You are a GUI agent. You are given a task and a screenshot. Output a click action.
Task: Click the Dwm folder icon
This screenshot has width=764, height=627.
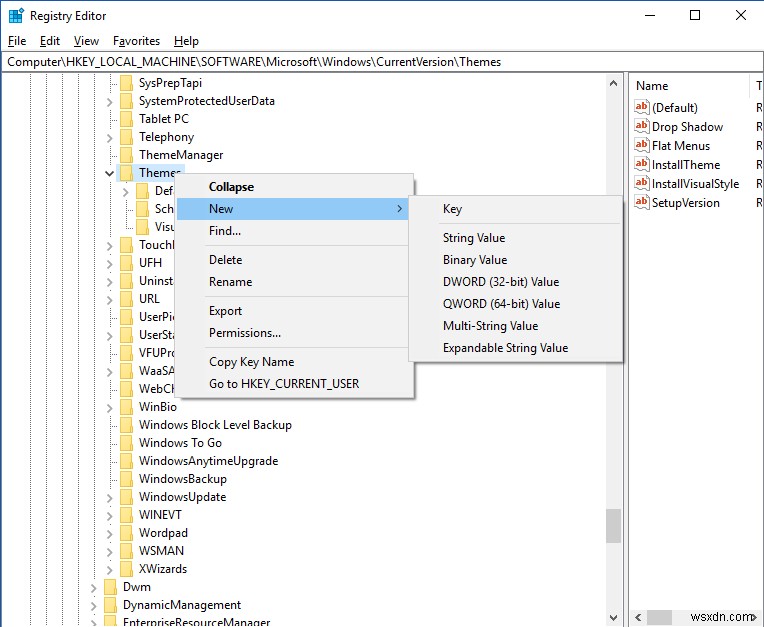111,587
